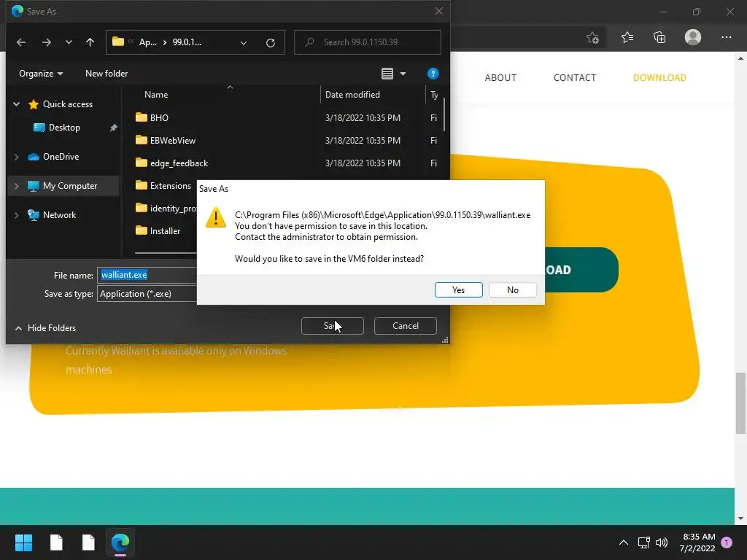Select the Extensions folder
Screen dimensions: 747x560
pyautogui.click(x=170, y=185)
